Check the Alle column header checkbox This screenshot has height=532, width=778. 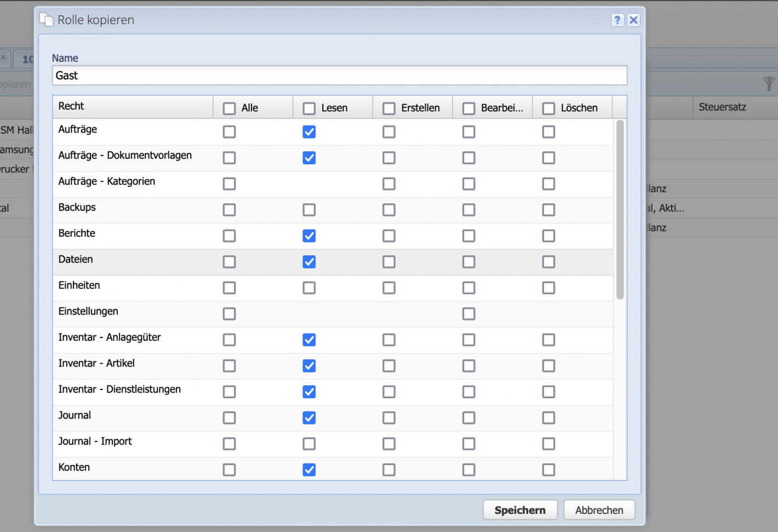click(x=229, y=108)
